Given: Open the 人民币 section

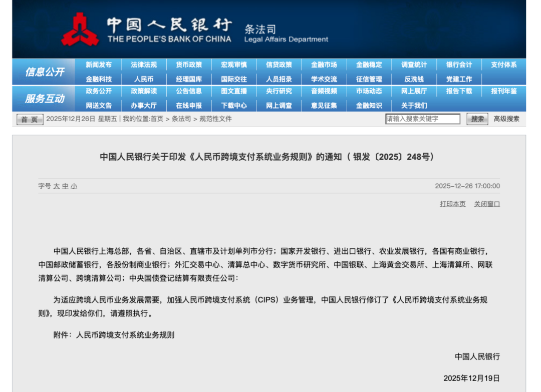Looking at the screenshot, I should 144,79.
